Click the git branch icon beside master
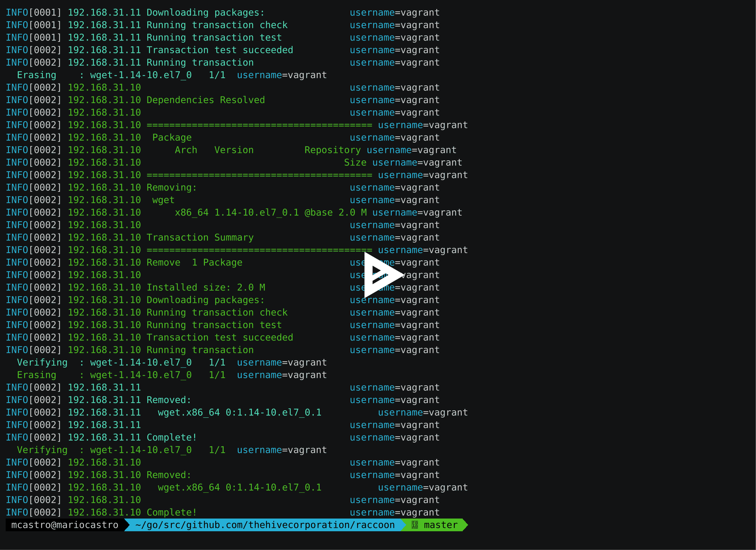The height and width of the screenshot is (550, 756). pos(414,525)
